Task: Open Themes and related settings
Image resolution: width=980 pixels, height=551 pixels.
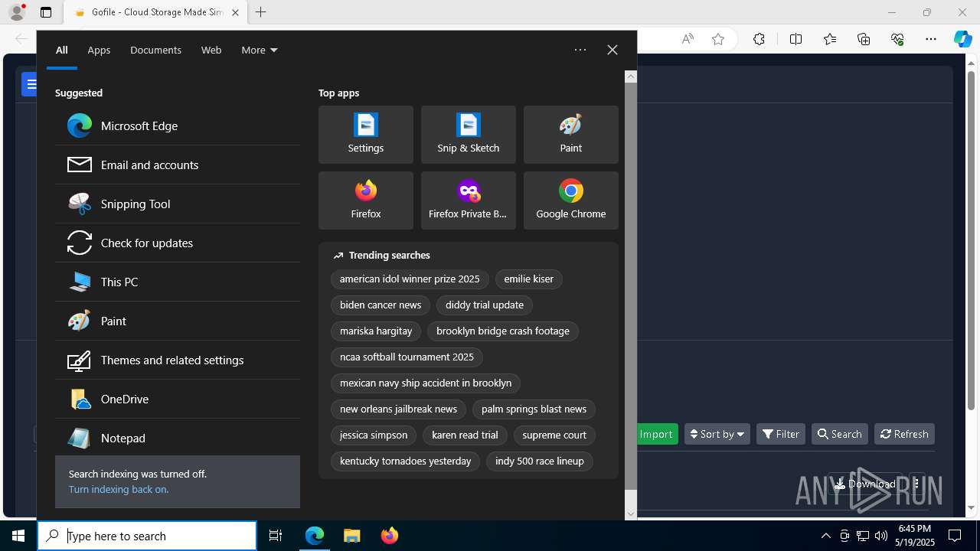Action: [178, 360]
